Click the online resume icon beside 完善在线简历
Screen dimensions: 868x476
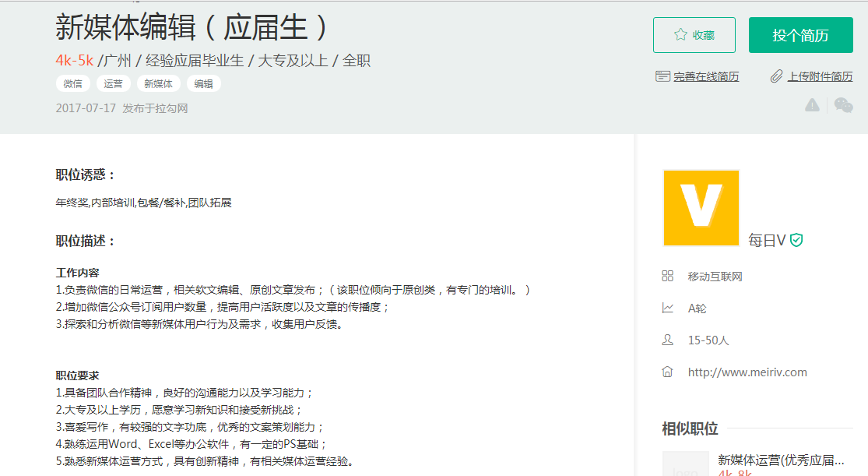(x=661, y=76)
